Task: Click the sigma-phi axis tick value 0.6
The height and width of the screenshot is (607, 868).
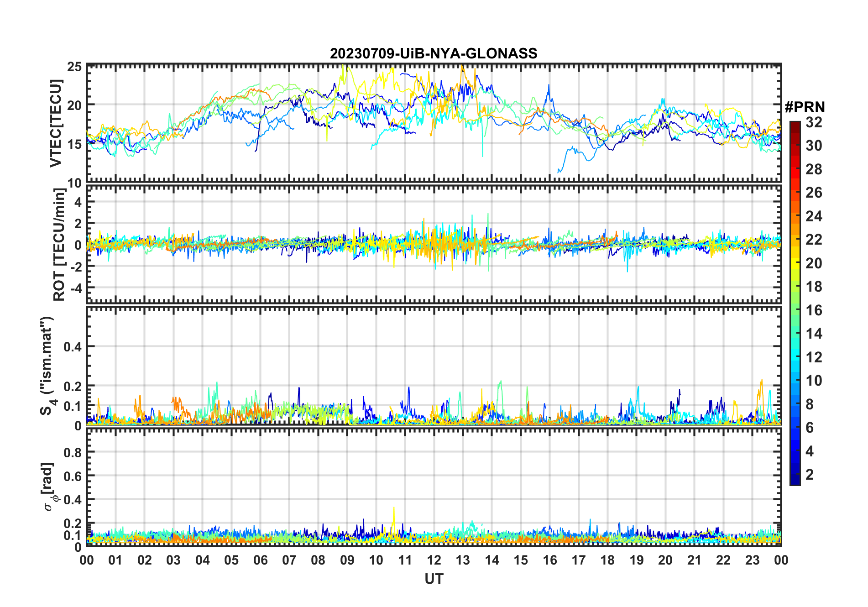Action: 73,476
